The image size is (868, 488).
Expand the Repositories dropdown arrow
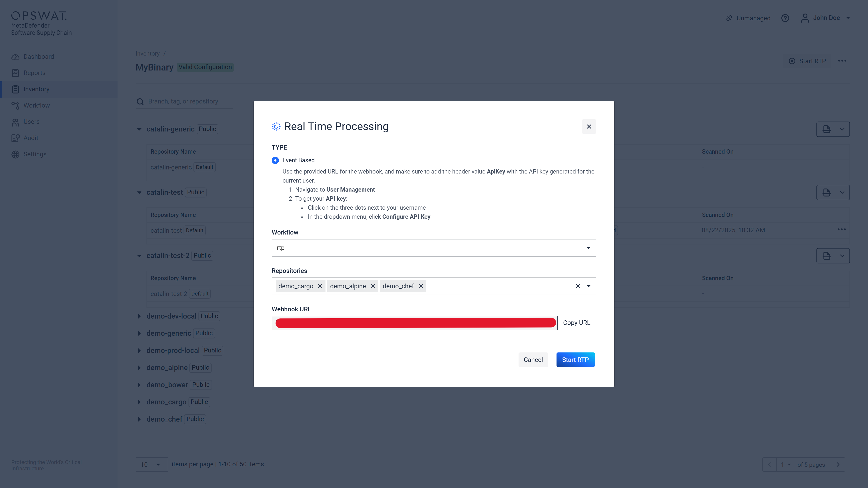[588, 286]
